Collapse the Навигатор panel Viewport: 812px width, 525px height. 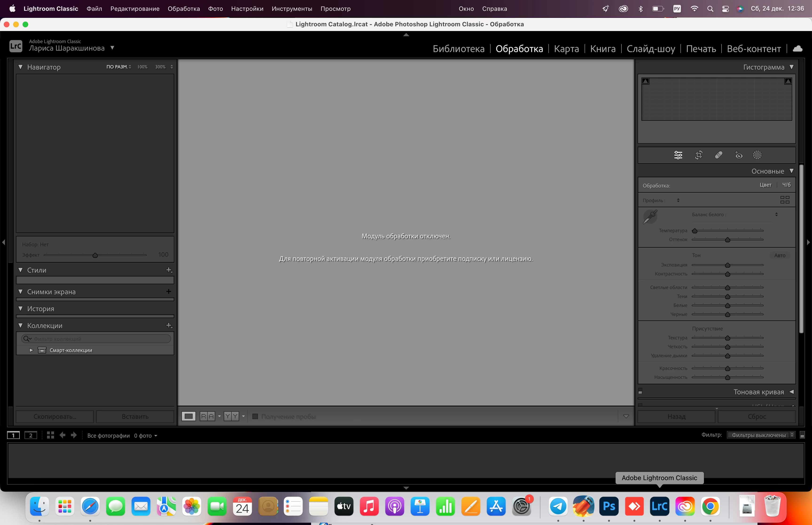coord(20,67)
